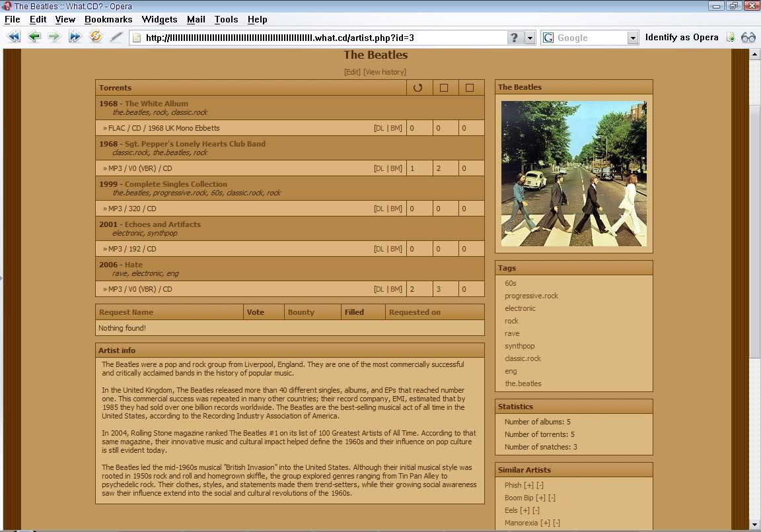Select the progressive.rock tag in the Tags panel
Screen dimensions: 761x532
[531, 296]
